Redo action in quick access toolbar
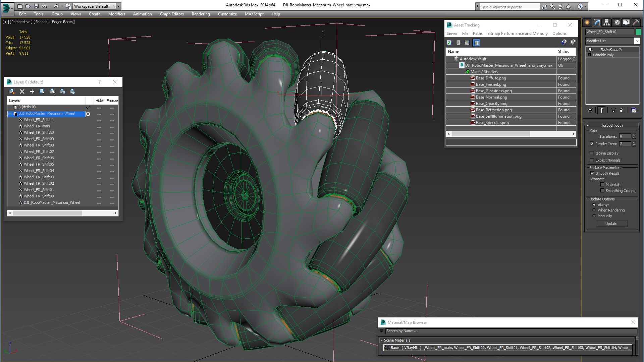Image resolution: width=644 pixels, height=362 pixels. pos(56,6)
